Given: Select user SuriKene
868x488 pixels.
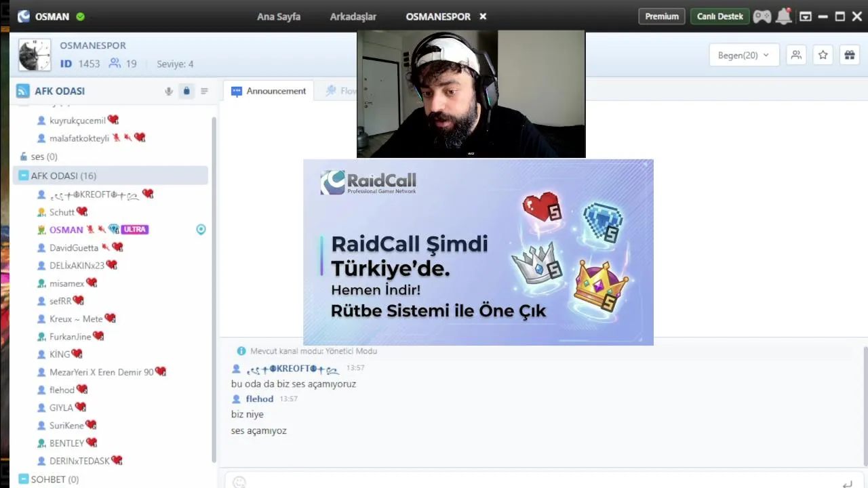Looking at the screenshot, I should [x=66, y=425].
